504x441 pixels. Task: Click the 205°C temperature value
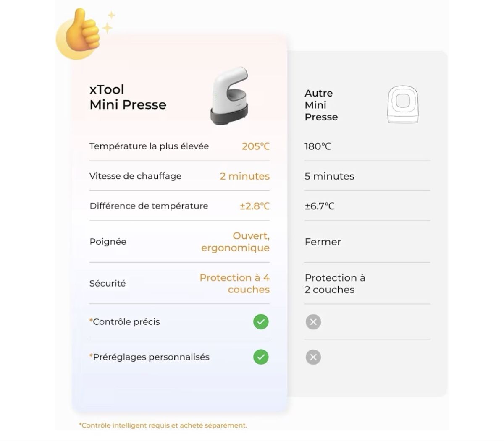(256, 146)
